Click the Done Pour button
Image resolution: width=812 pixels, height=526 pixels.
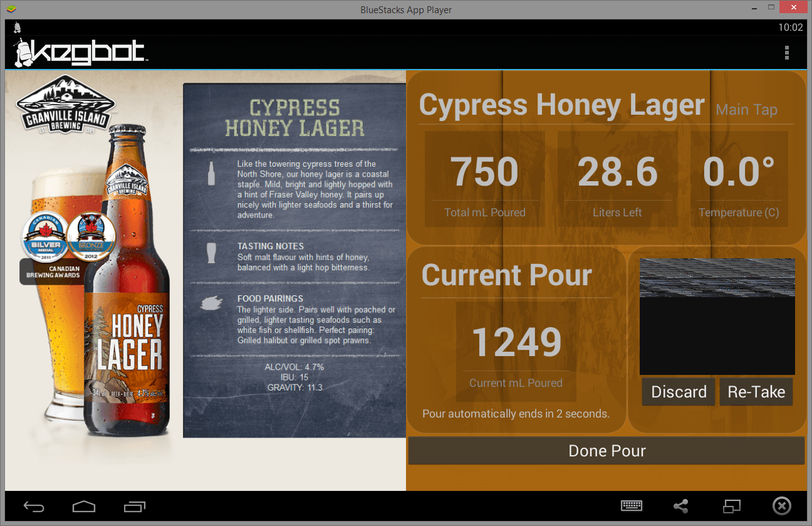tap(606, 451)
